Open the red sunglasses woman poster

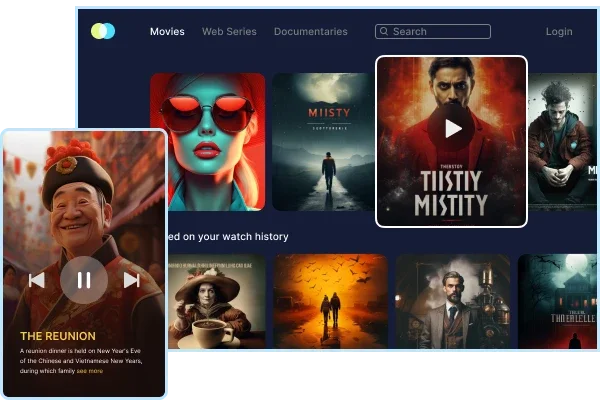click(x=208, y=141)
